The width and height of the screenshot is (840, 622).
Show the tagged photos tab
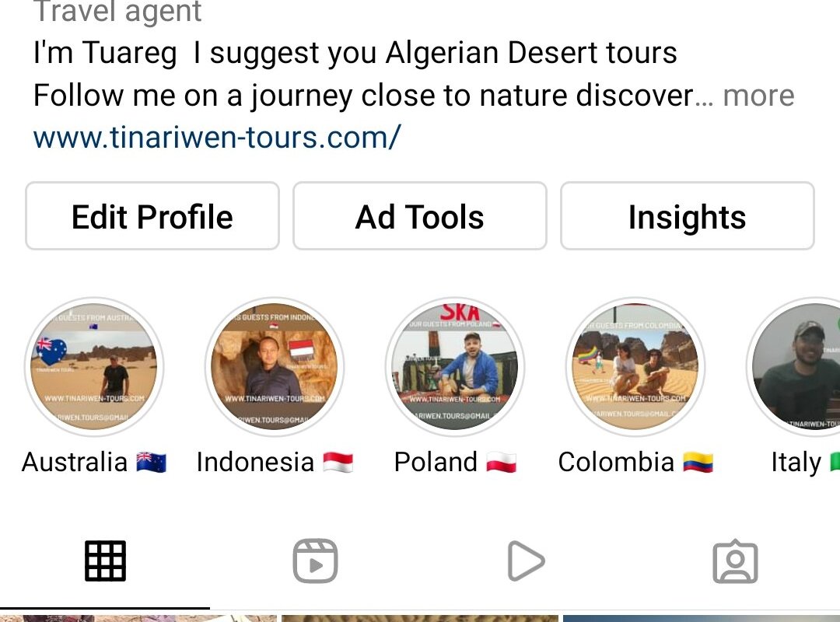point(735,561)
